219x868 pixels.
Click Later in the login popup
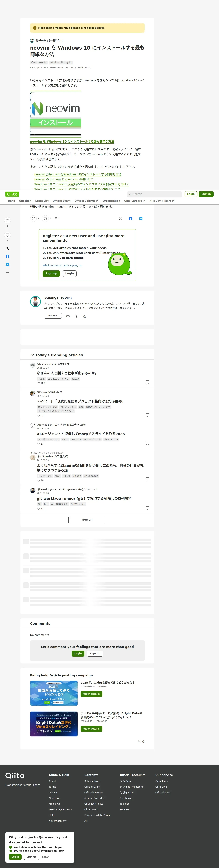coord(45,857)
